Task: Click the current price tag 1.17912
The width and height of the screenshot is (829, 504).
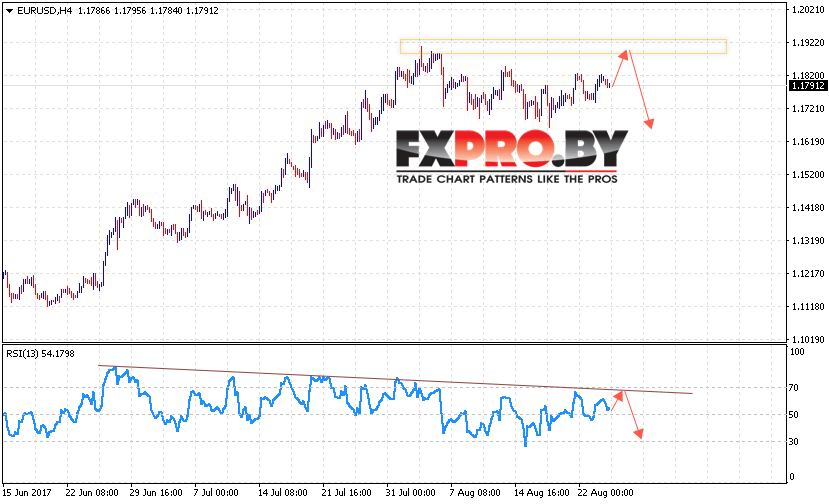Action: coord(808,86)
